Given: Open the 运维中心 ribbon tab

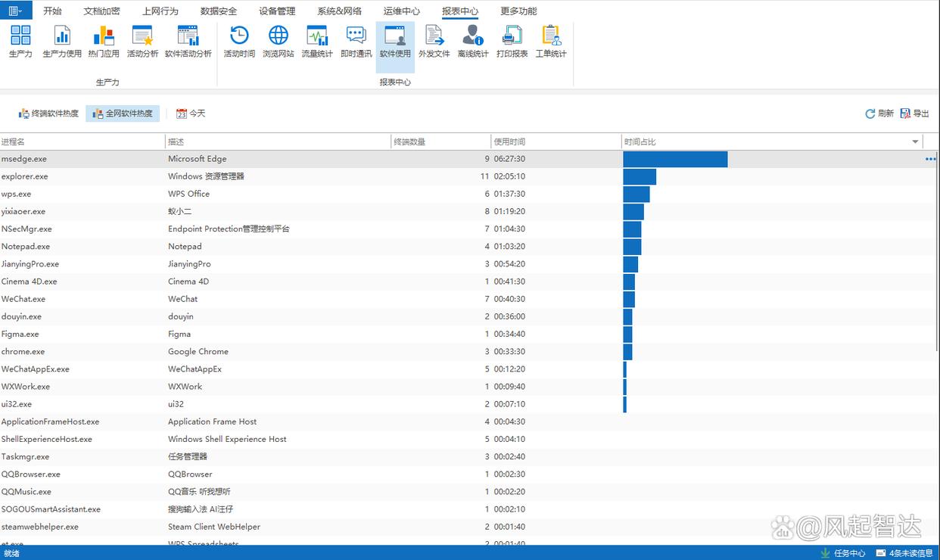Looking at the screenshot, I should pyautogui.click(x=401, y=11).
